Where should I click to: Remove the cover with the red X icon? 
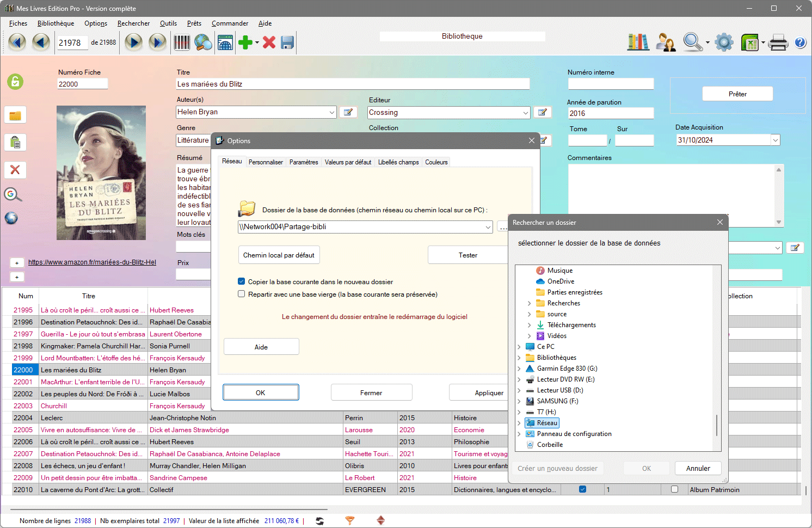point(15,170)
